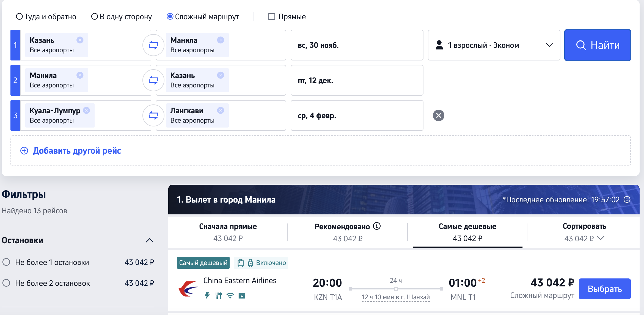Clear Казань from first departure field
Screen dimensions: 644x315
point(80,40)
